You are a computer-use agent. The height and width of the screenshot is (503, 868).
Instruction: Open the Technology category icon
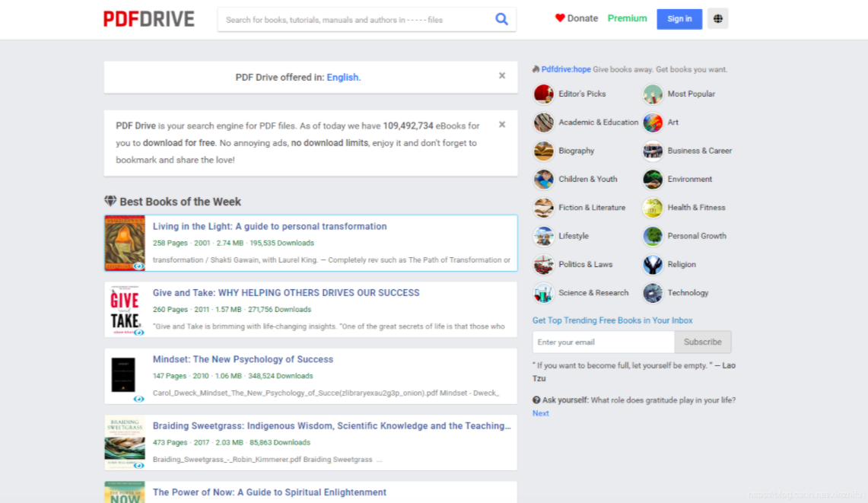click(653, 293)
